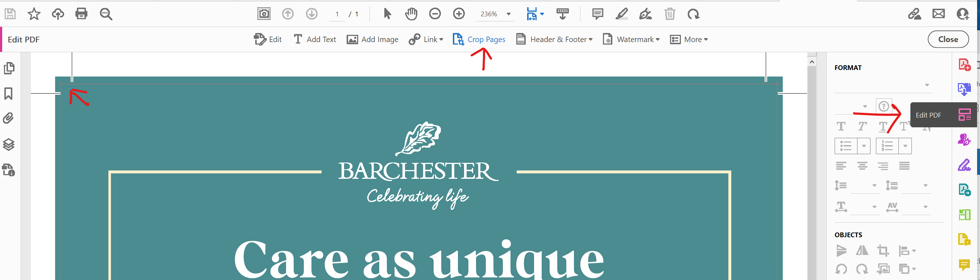Image resolution: width=980 pixels, height=280 pixels.
Task: Take a snapshot with the camera tool
Action: coord(264,14)
